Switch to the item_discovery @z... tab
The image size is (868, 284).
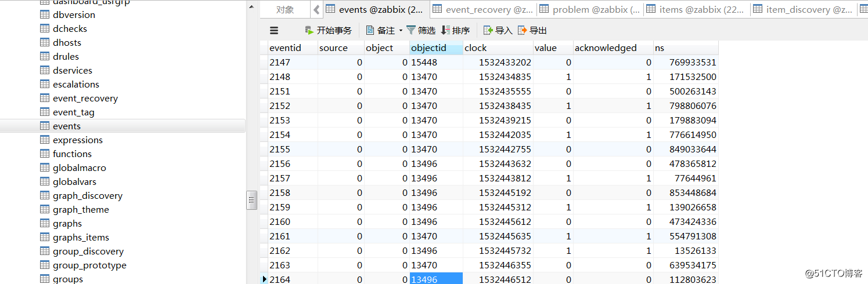[x=804, y=9]
